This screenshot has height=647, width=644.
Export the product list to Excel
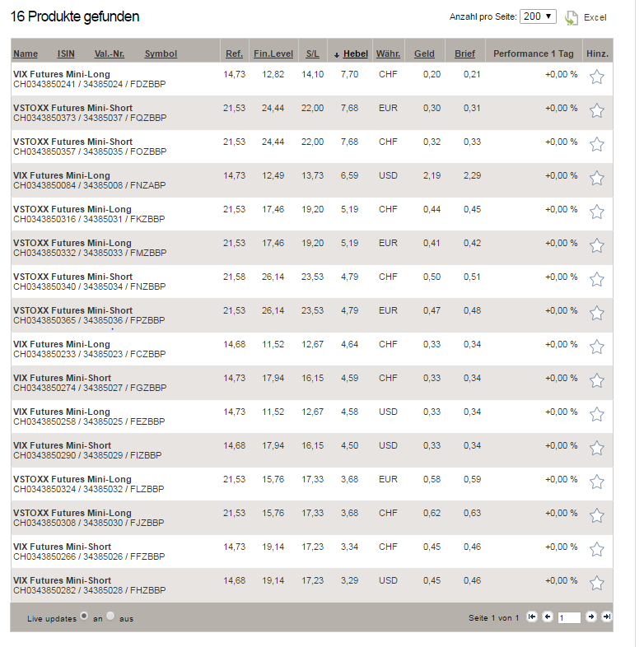coord(586,18)
